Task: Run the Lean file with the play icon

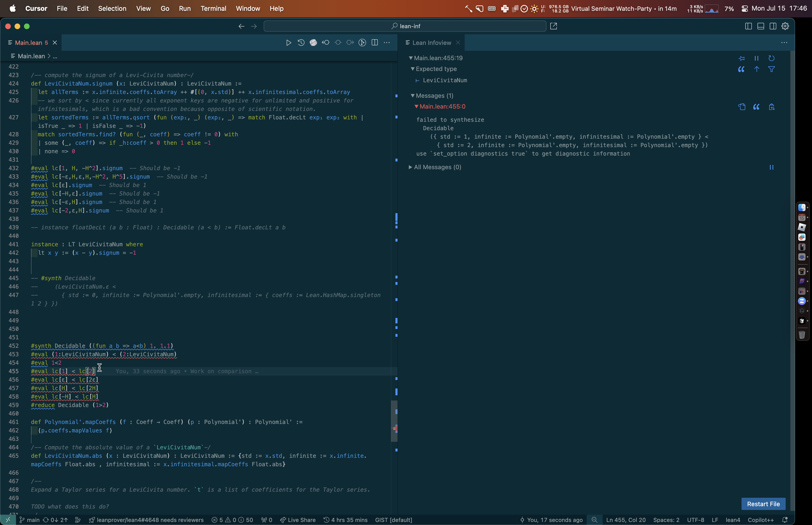Action: (x=289, y=43)
